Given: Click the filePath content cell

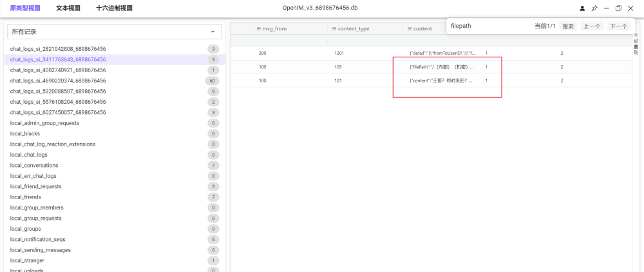Looking at the screenshot, I should tap(441, 67).
